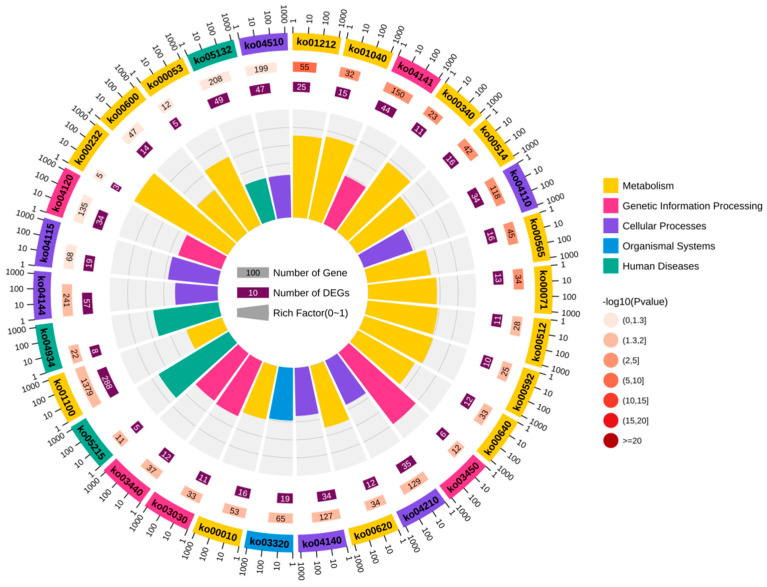Click the Number of Gene gray legend box
Image resolution: width=767 pixels, height=587 pixels.
coord(253,272)
